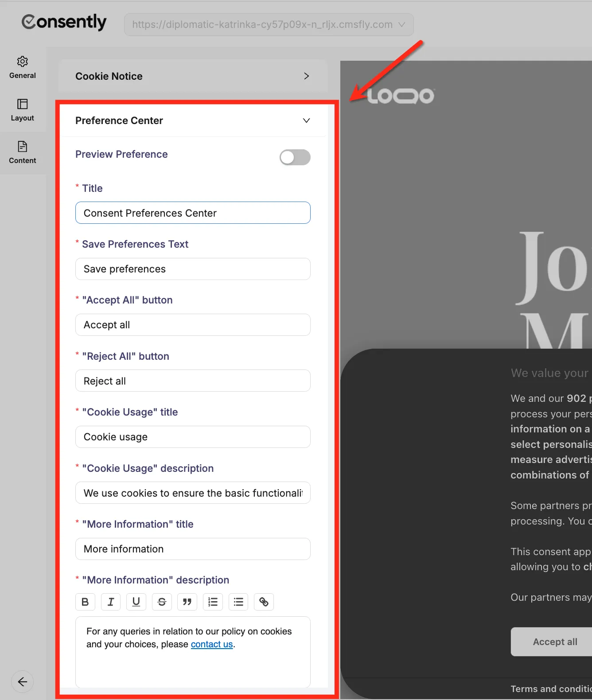Collapse the Preference Center section
This screenshot has width=592, height=700.
[306, 121]
